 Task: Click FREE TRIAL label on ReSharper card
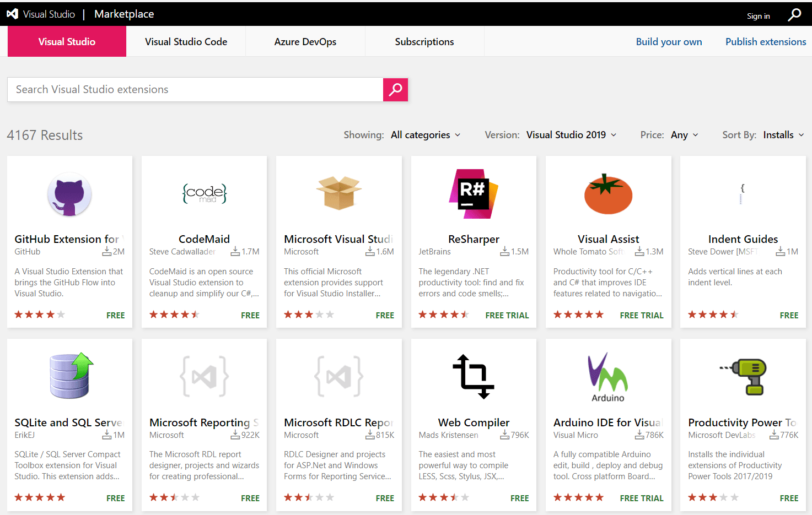coord(507,315)
